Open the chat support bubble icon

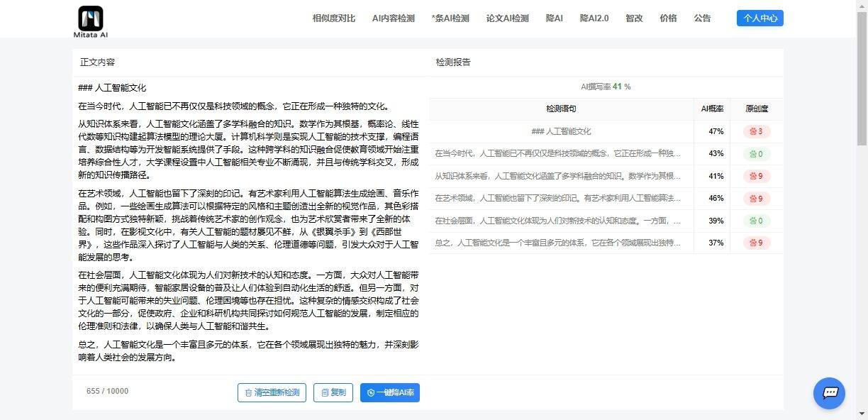pos(829,392)
